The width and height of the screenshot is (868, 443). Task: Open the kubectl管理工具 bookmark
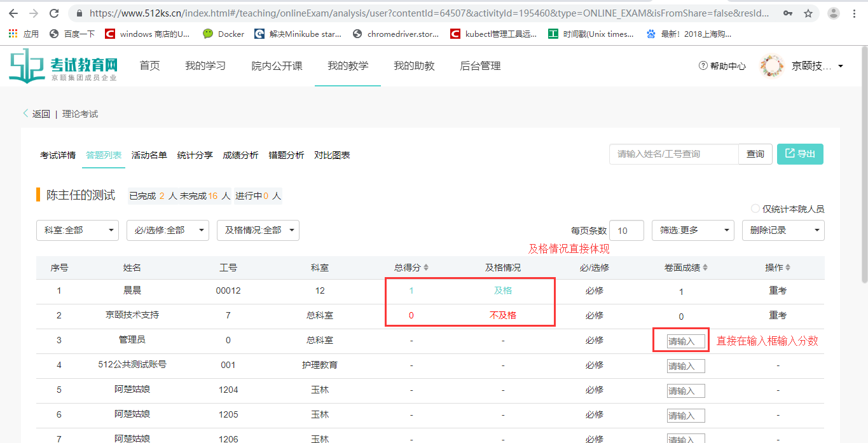pyautogui.click(x=493, y=34)
